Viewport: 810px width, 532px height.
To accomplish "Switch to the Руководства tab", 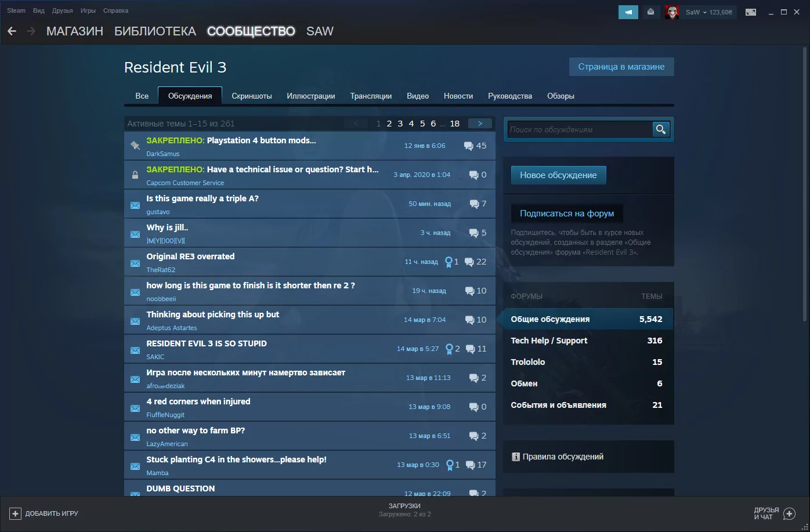I will click(510, 96).
